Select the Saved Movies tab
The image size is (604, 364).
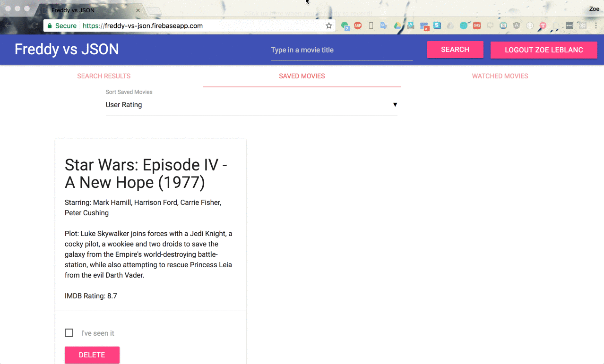pos(302,76)
